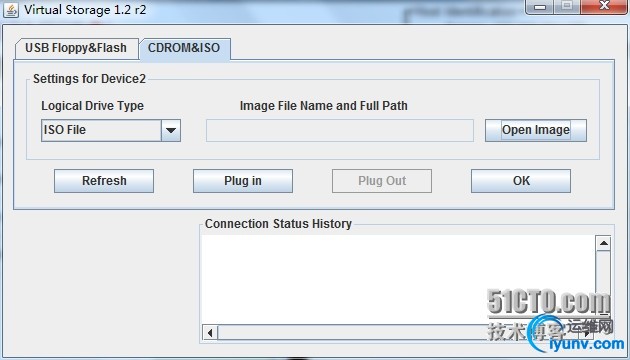Click the Image File Name path field
This screenshot has width=630, height=360.
point(340,130)
